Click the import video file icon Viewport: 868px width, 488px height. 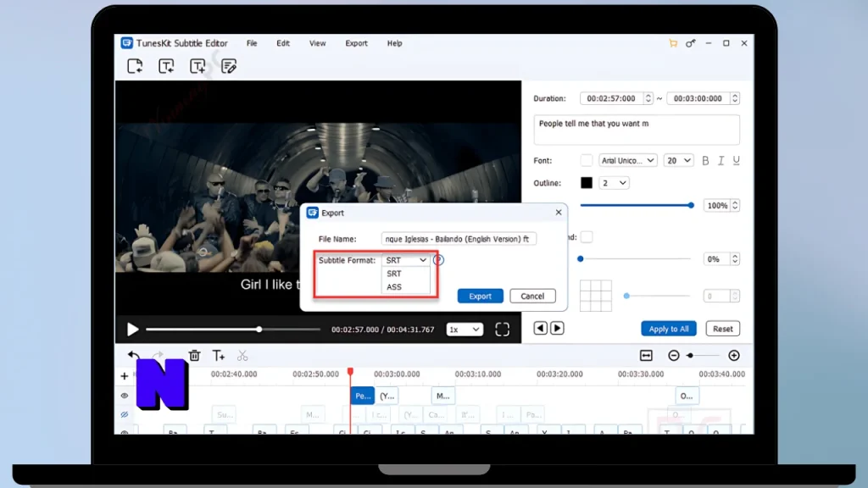coord(135,66)
